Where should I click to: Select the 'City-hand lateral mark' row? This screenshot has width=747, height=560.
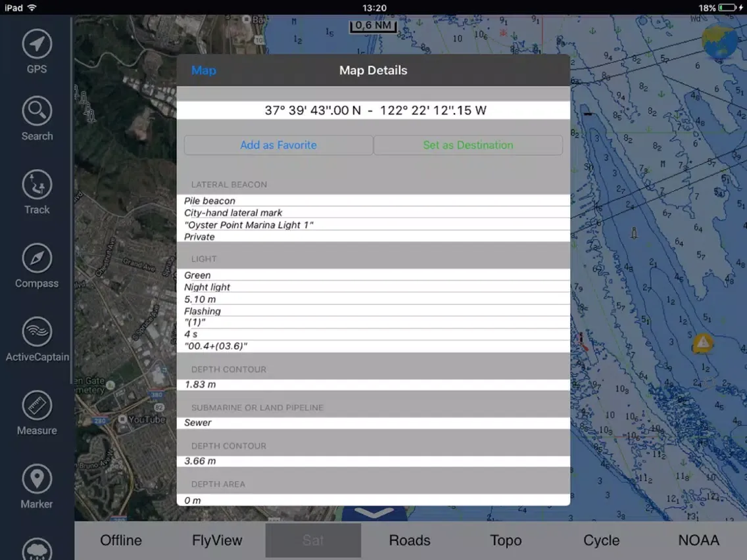[x=373, y=212]
